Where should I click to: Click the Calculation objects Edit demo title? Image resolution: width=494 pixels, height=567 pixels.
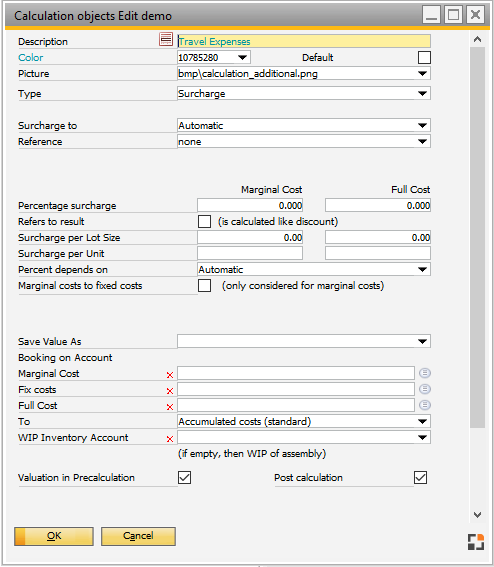93,16
